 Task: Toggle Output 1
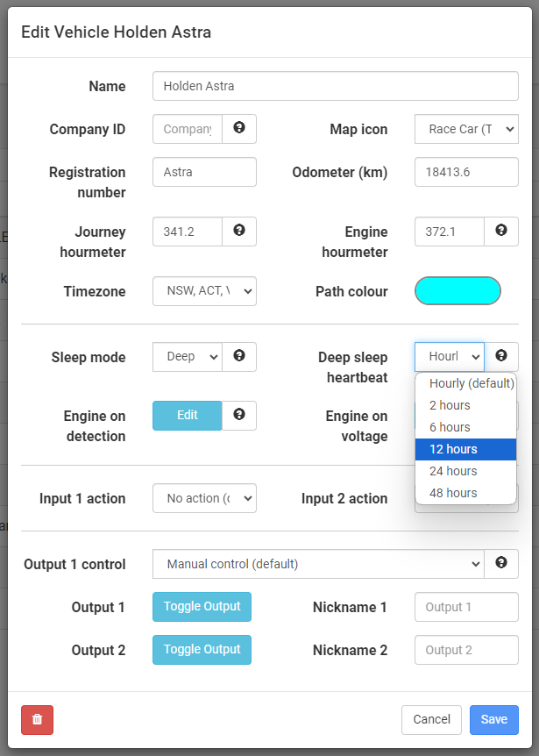[x=202, y=607]
